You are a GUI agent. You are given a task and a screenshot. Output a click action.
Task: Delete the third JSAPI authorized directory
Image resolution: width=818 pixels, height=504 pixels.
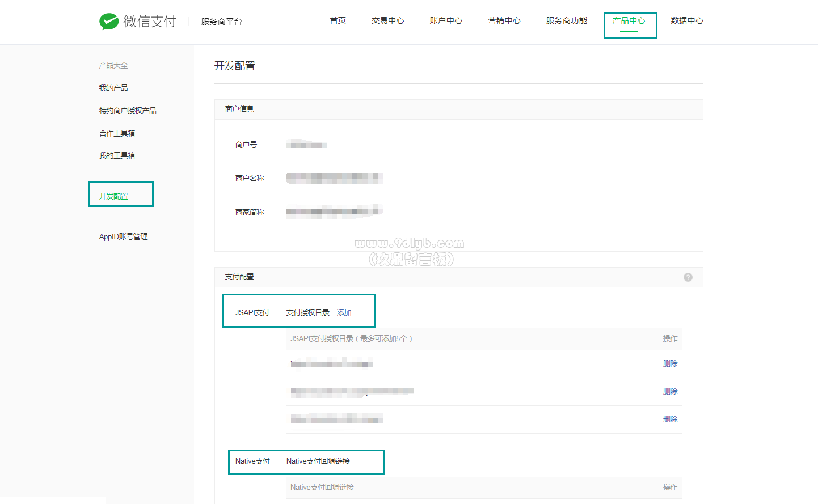click(x=671, y=419)
